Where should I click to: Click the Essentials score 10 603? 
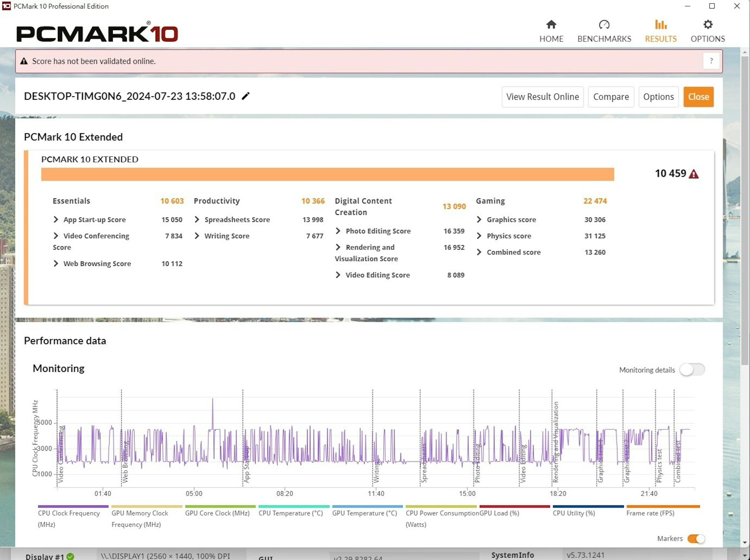pyautogui.click(x=172, y=201)
